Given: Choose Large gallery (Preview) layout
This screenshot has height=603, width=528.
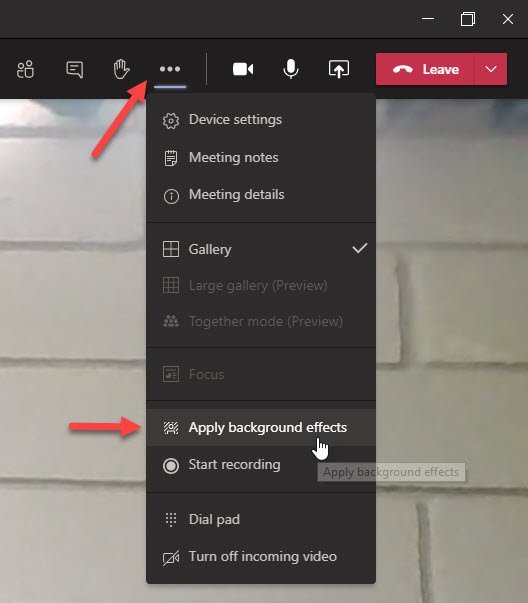Looking at the screenshot, I should point(261,286).
